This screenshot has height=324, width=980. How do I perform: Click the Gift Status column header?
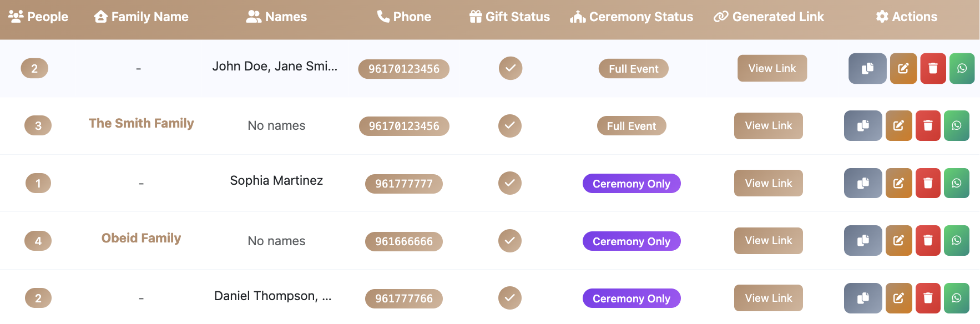[509, 17]
